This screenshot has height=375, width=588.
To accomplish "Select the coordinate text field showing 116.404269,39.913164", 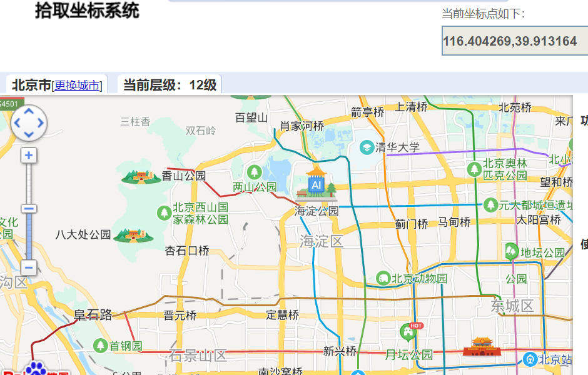I will point(514,40).
